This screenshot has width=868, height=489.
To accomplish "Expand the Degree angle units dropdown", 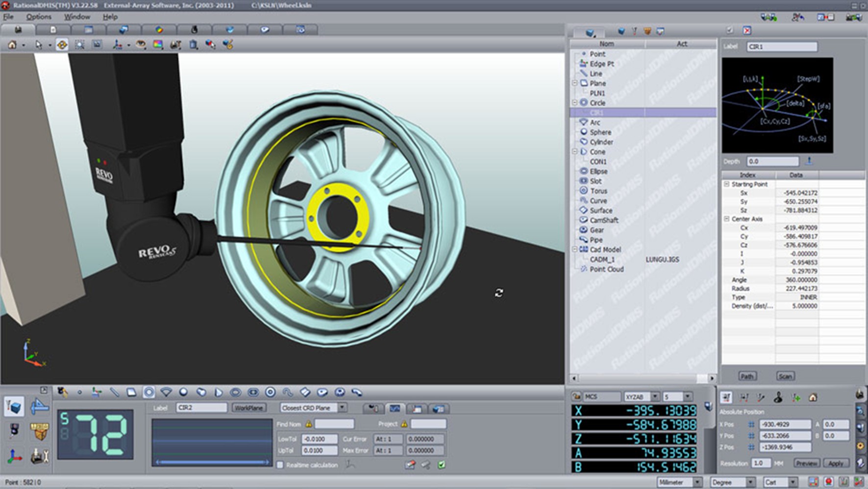I will (x=749, y=482).
